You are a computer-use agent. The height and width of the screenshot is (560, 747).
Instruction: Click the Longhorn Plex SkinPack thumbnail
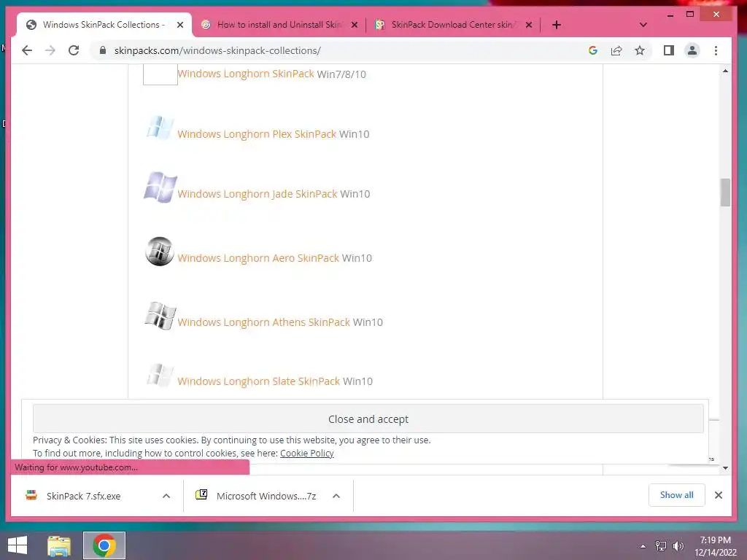pyautogui.click(x=160, y=128)
